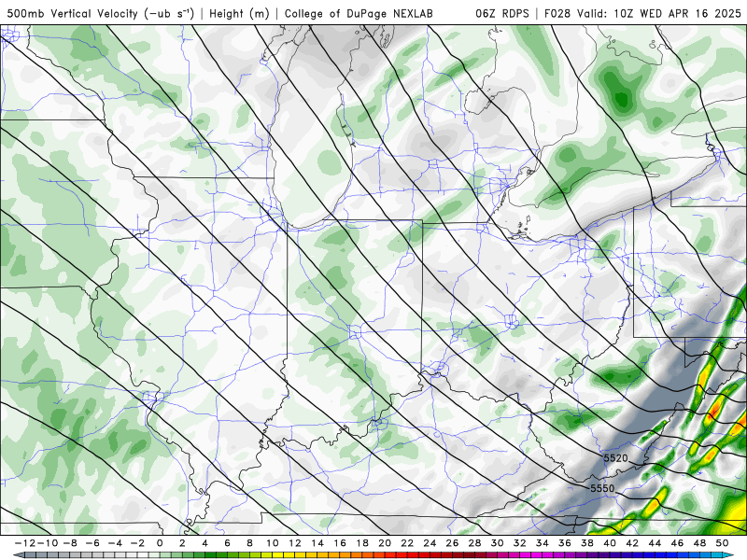The height and width of the screenshot is (560, 747).
Task: Click the 16 value on the color scale
Action: tap(340, 543)
